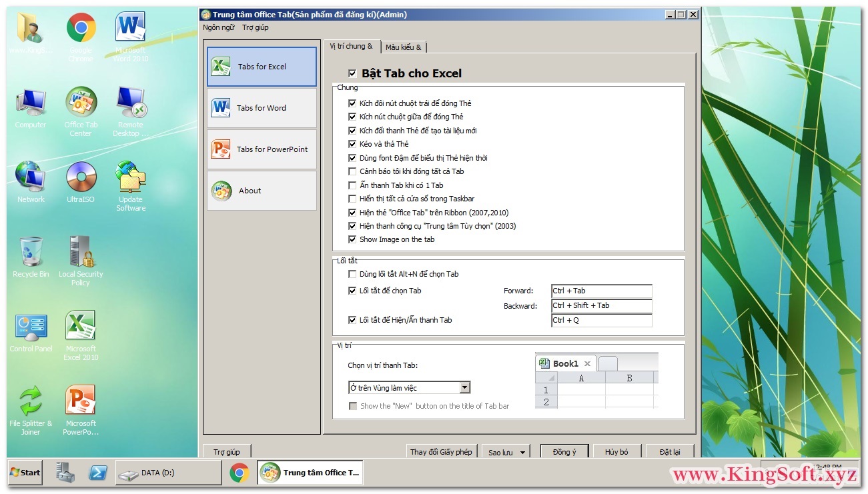868x494 pixels.
Task: Open the Ngôn ngữ menu
Action: pos(219,27)
